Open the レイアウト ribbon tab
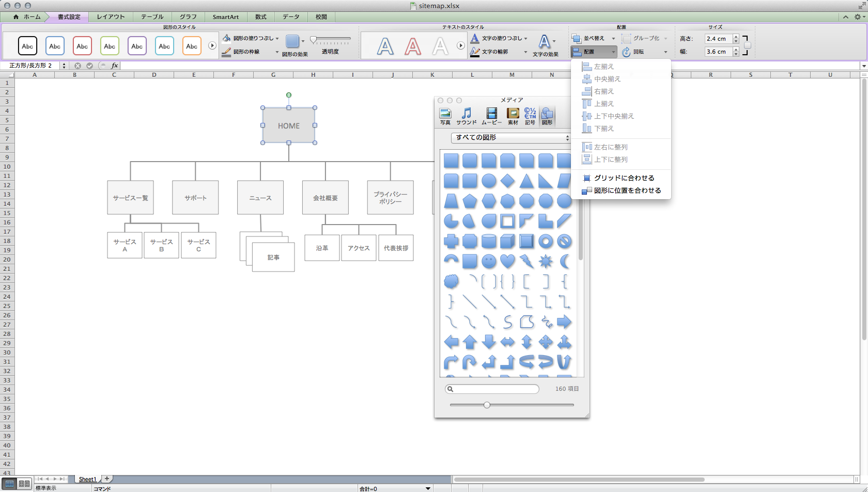 tap(111, 17)
